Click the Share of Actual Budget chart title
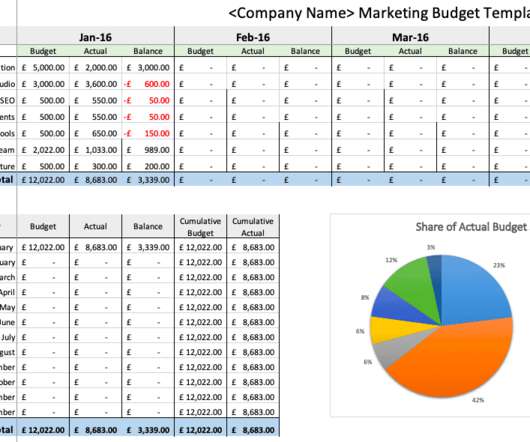The image size is (530, 442). pyautogui.click(x=471, y=227)
